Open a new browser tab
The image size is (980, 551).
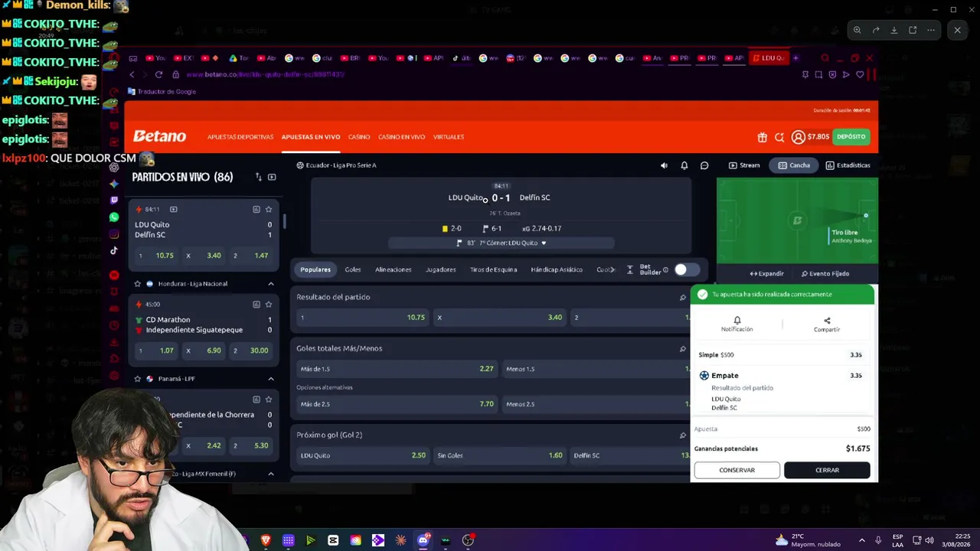pos(795,58)
